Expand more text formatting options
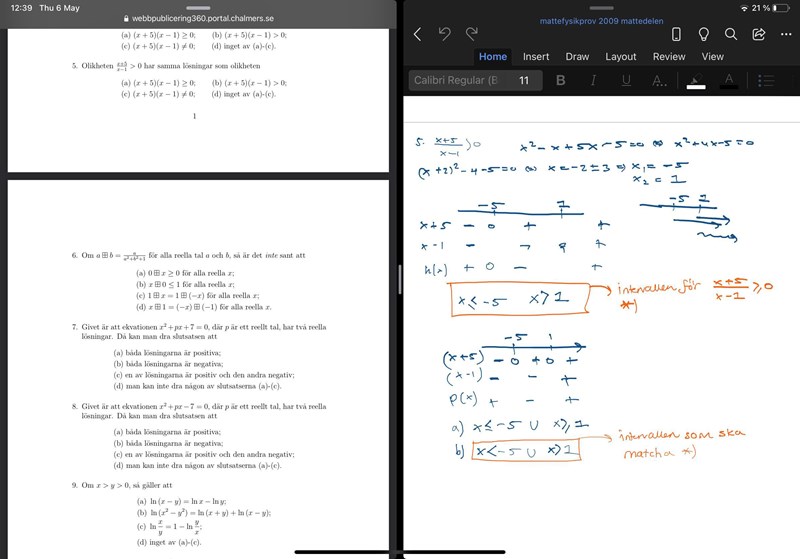The image size is (800, 559). coord(659,80)
